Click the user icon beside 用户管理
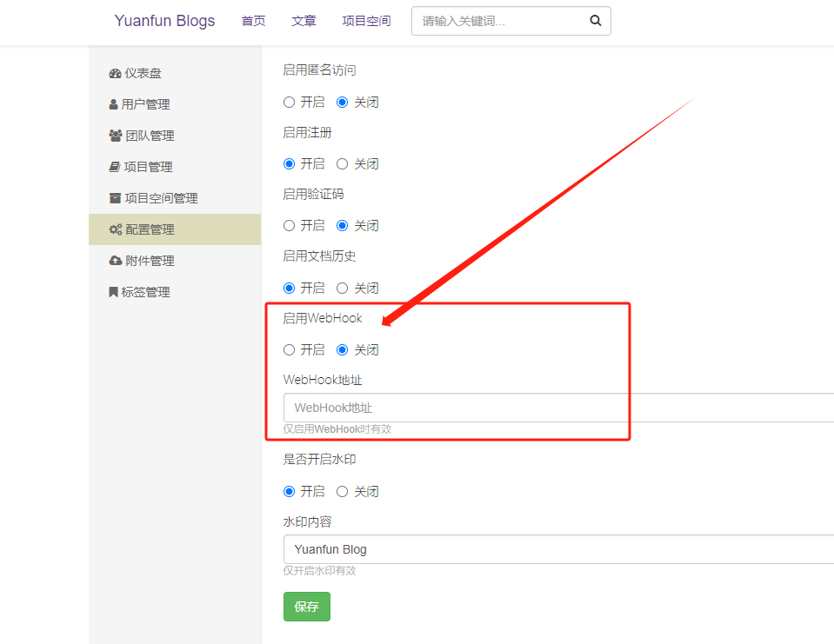Screen dimensions: 834x644 point(113,105)
